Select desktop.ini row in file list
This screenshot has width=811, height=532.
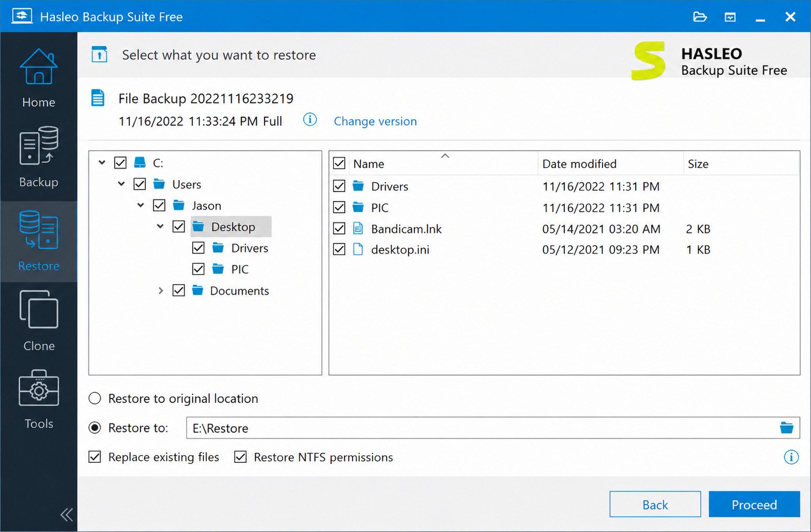tap(564, 250)
